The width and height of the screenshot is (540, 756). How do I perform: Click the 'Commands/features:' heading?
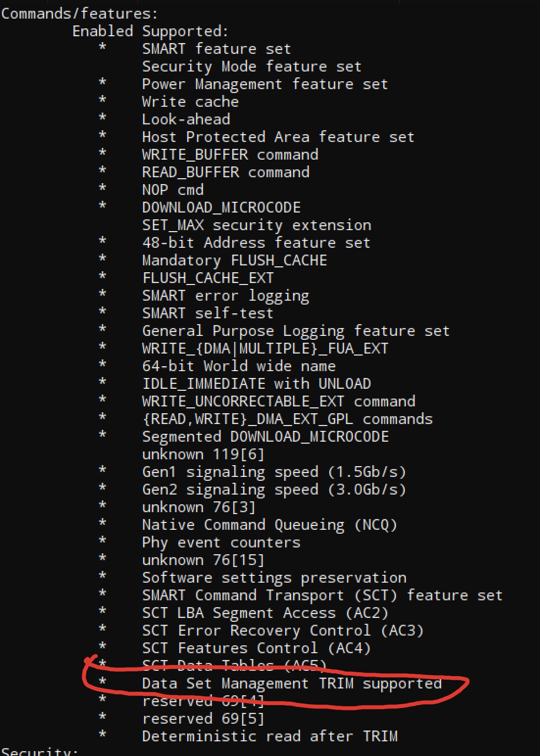tap(79, 14)
